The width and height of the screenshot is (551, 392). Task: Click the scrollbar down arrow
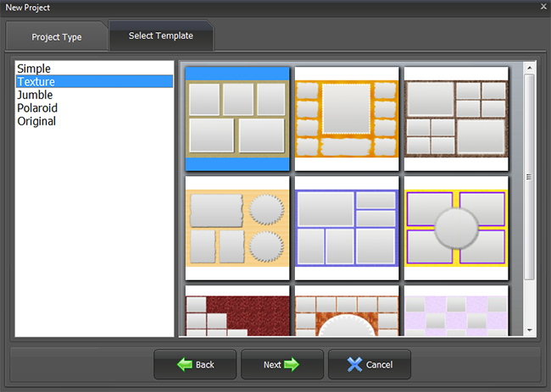[x=529, y=330]
